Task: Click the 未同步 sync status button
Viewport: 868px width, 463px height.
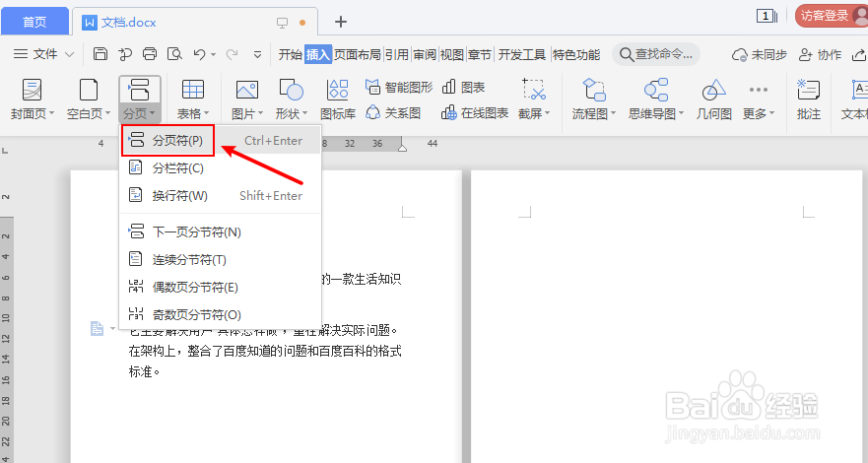Action: [x=759, y=54]
